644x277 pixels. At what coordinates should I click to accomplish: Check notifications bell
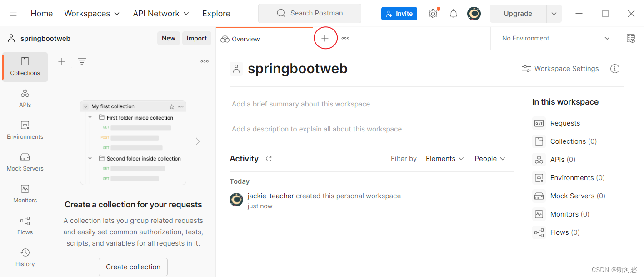coord(453,13)
